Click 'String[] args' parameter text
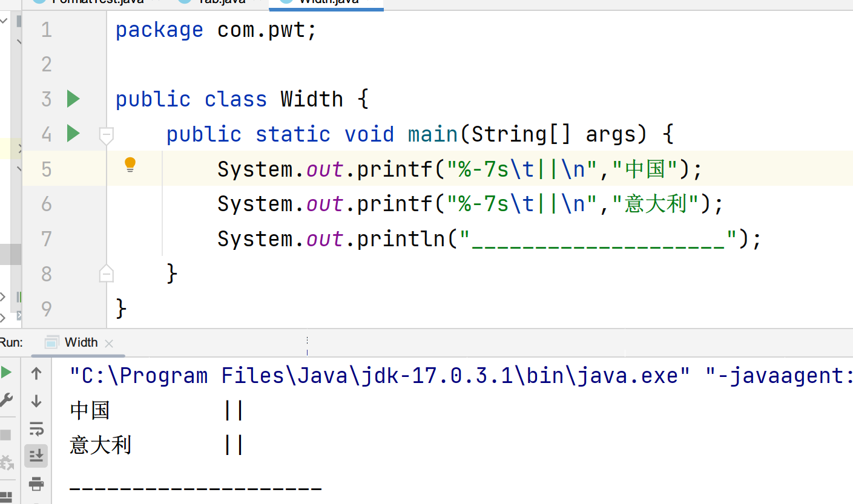This screenshot has width=853, height=504. coord(553,134)
